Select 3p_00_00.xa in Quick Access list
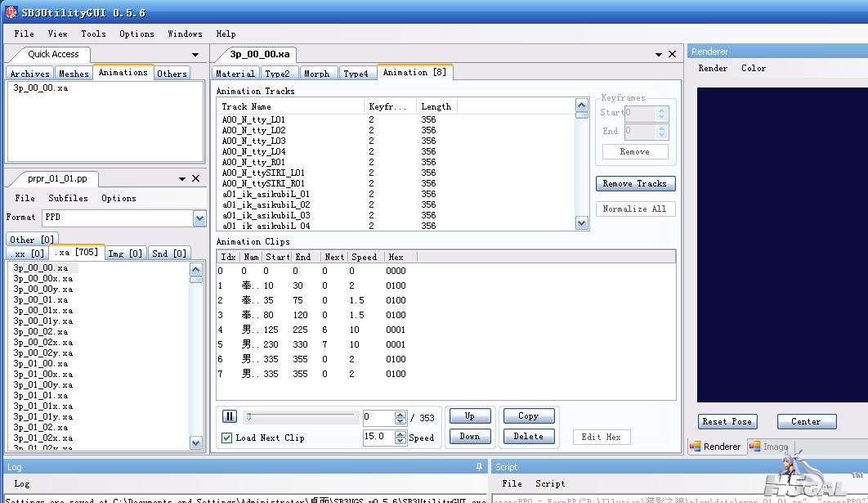Image resolution: width=868 pixels, height=503 pixels. coord(40,88)
